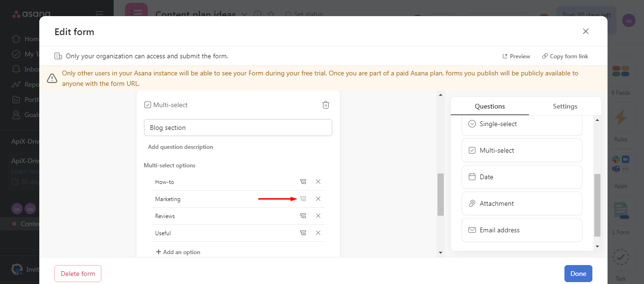This screenshot has height=284, width=644.
Task: Remove the Useful option with its X icon
Action: point(318,233)
